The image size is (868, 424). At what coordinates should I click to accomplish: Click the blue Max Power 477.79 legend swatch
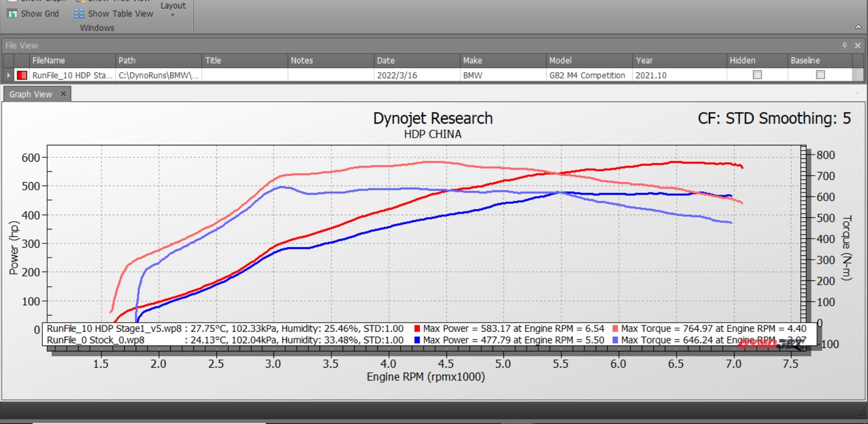coord(417,341)
